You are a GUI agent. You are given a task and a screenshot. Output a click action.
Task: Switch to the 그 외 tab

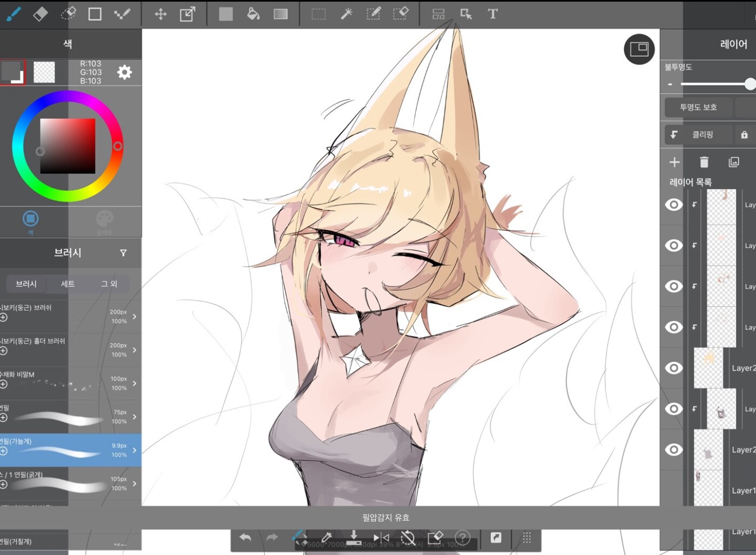(x=109, y=284)
